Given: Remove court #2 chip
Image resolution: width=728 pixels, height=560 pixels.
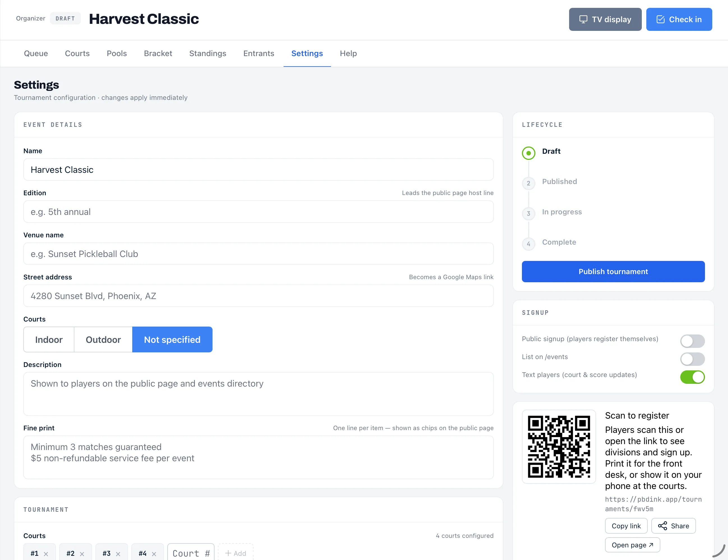Looking at the screenshot, I should [82, 554].
